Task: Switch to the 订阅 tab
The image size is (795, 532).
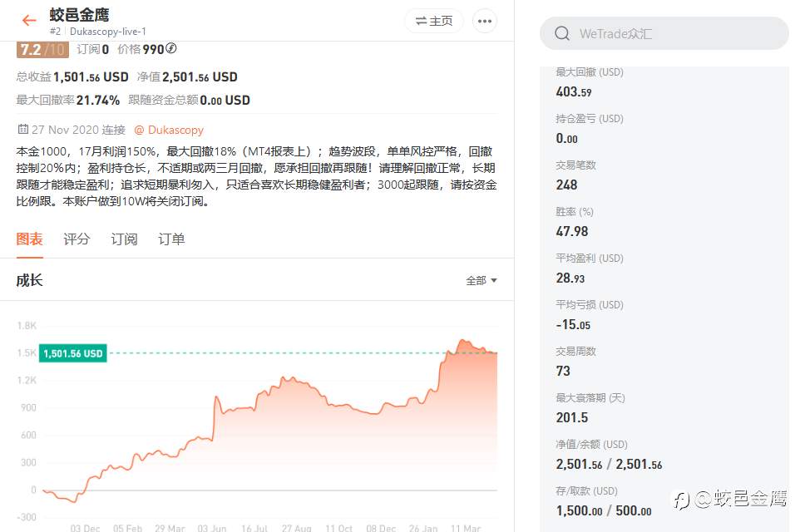Action: point(124,239)
